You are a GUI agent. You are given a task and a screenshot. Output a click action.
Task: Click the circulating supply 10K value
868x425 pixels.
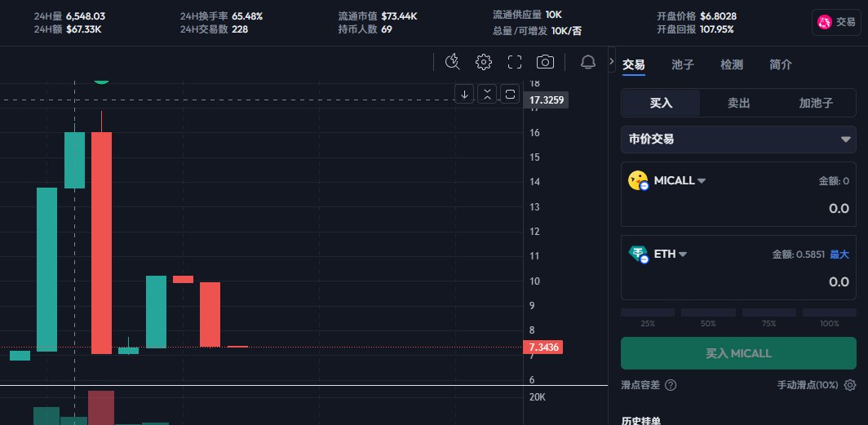point(554,15)
